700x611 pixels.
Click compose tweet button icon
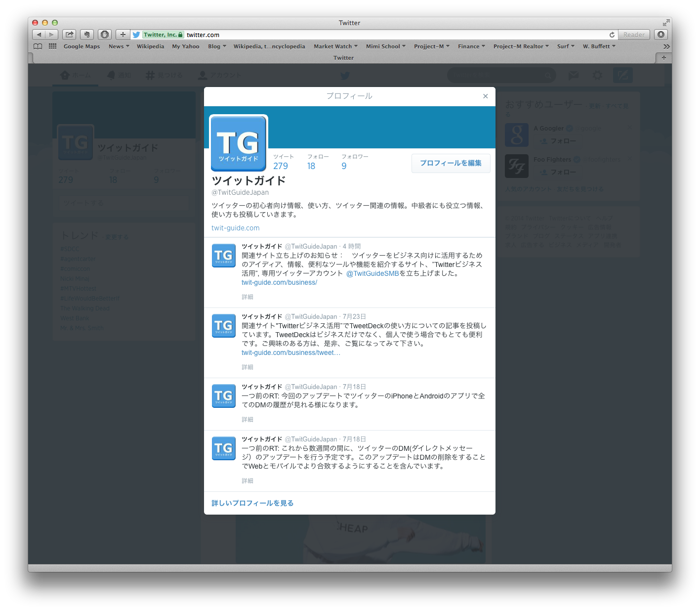coord(622,75)
